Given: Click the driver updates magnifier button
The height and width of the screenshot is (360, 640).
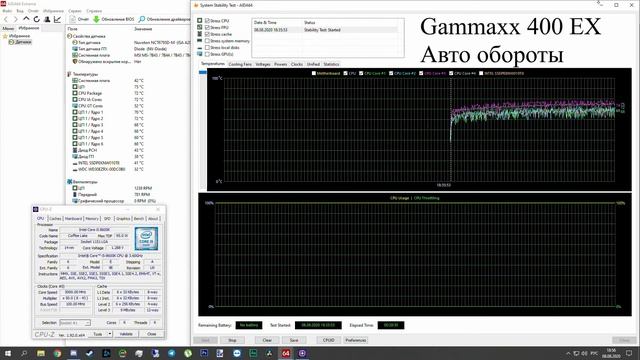Looking at the screenshot, I should click(x=164, y=19).
